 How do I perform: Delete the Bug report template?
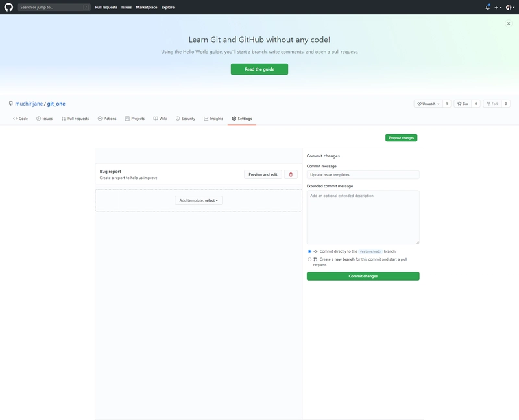pos(291,174)
